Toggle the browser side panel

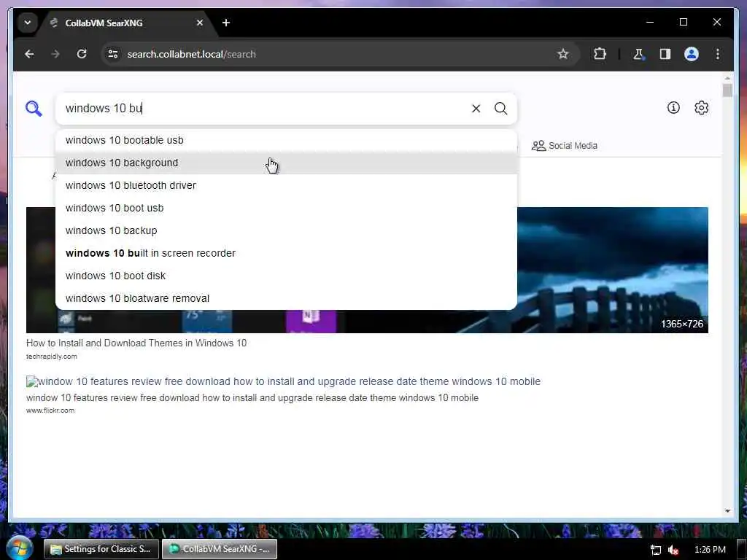pyautogui.click(x=665, y=54)
